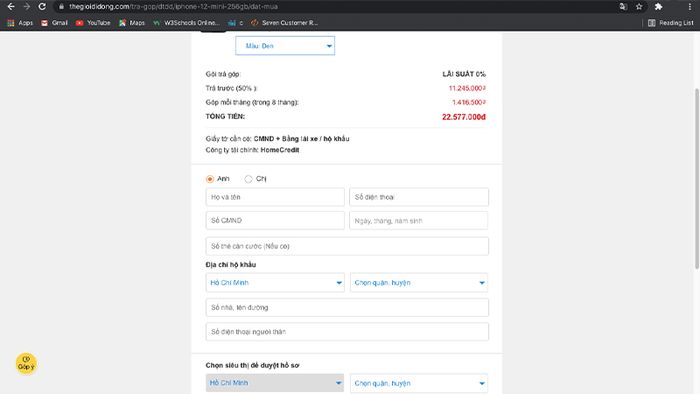The width and height of the screenshot is (700, 394).
Task: Open Hồ Chí Minh province dropdown under Địa chỉ hộ khẩu
Action: tap(275, 283)
